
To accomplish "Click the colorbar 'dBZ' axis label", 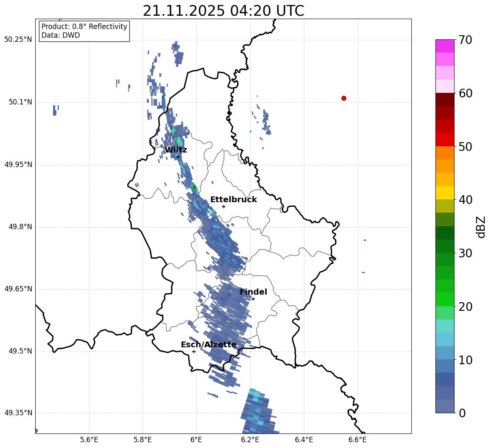I will coord(481,227).
